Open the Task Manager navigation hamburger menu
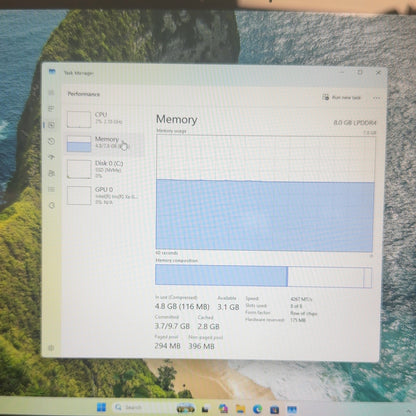Viewport: 416px width, 416px height. click(x=51, y=92)
